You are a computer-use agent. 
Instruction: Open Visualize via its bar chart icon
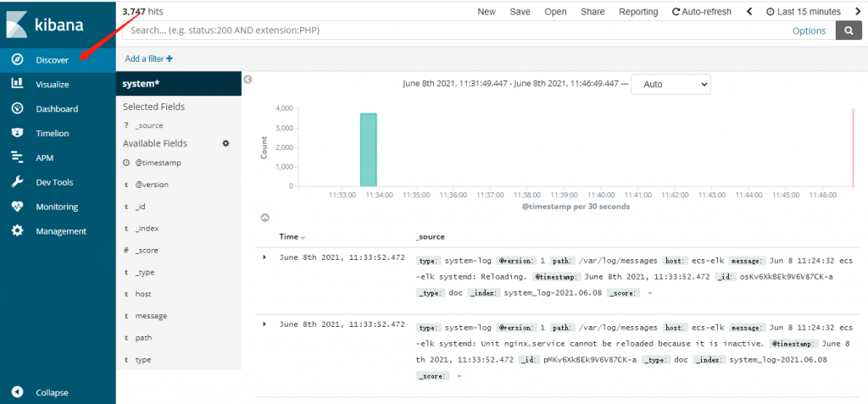pyautogui.click(x=17, y=84)
